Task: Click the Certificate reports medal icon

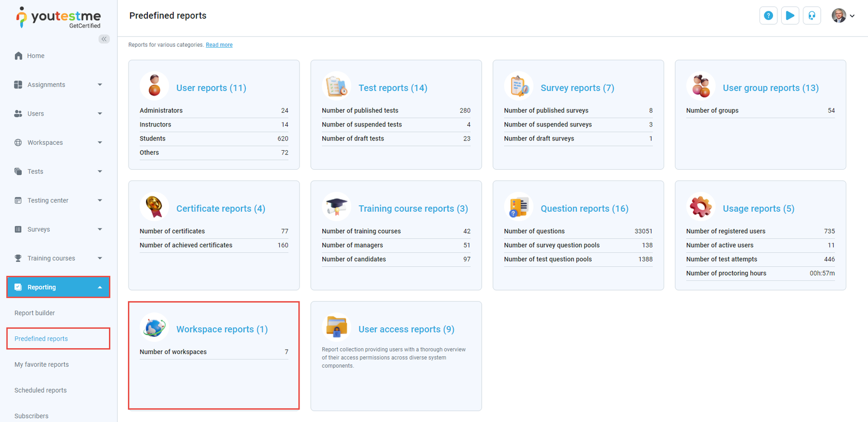Action: point(155,207)
